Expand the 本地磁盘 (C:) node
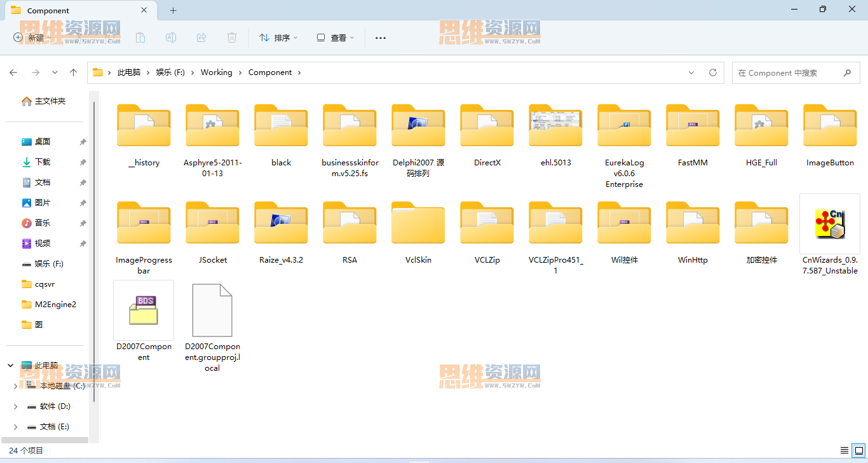 click(x=16, y=385)
